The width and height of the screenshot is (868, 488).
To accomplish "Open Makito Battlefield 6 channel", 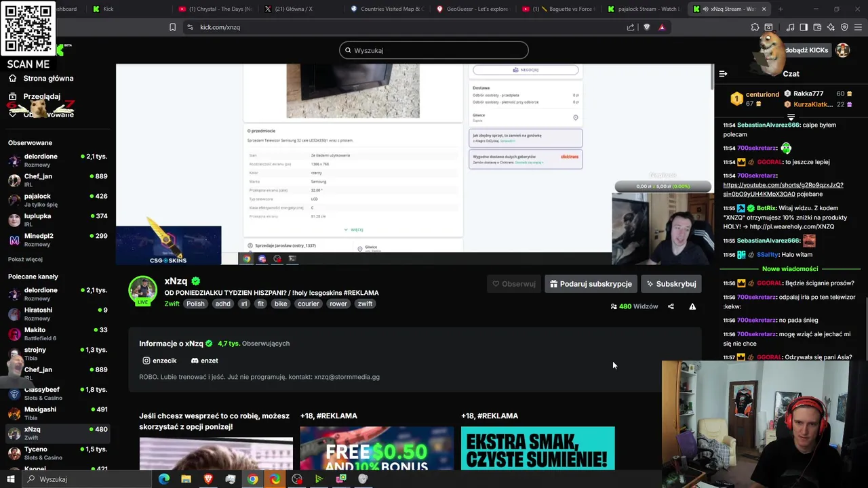I will coord(57,333).
